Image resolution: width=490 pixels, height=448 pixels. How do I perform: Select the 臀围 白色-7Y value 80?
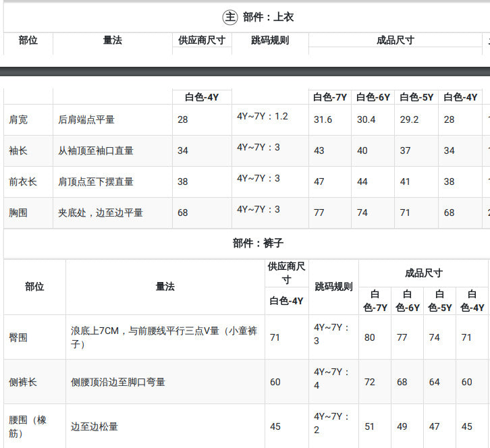369,338
